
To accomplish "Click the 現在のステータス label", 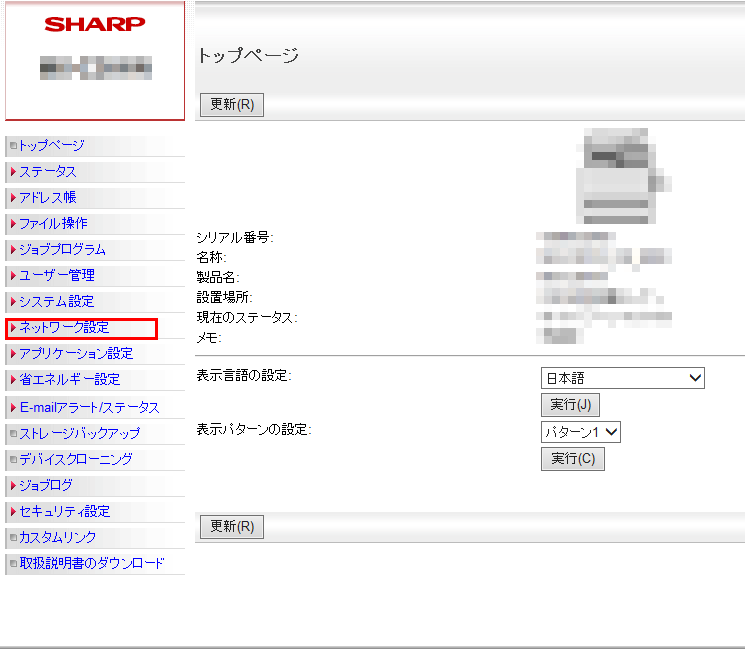I will click(x=247, y=317).
